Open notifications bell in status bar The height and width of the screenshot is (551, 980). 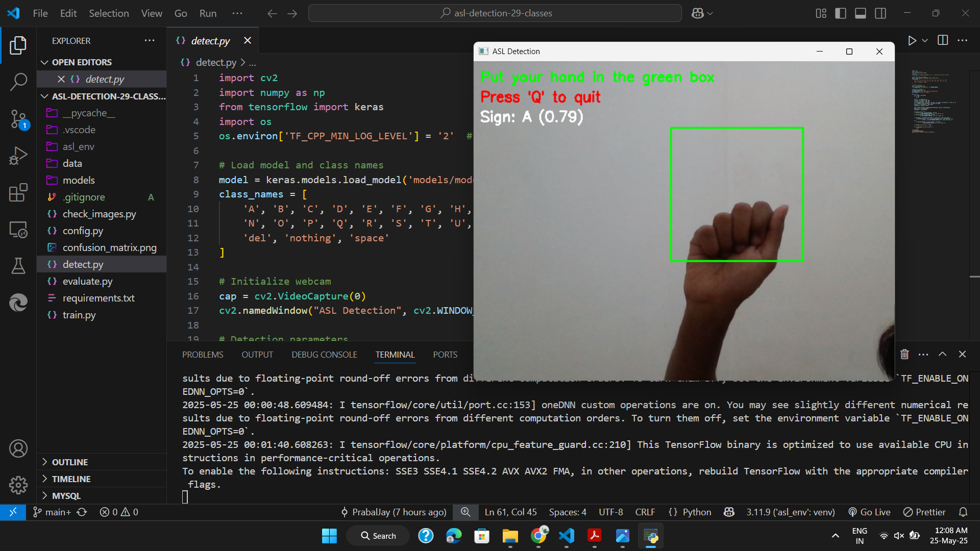[963, 512]
